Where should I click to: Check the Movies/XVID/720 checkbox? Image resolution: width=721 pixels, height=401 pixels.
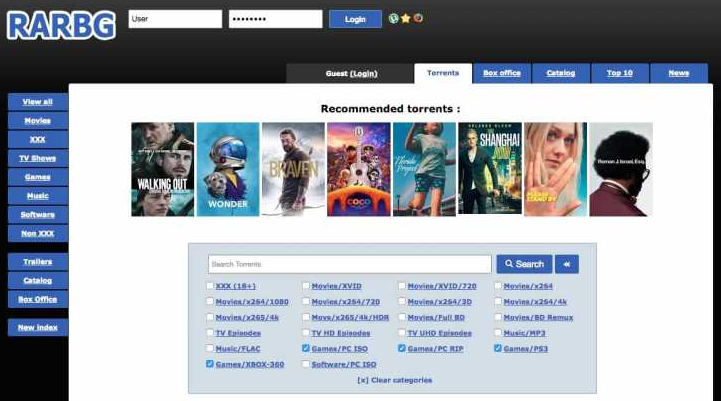[402, 286]
